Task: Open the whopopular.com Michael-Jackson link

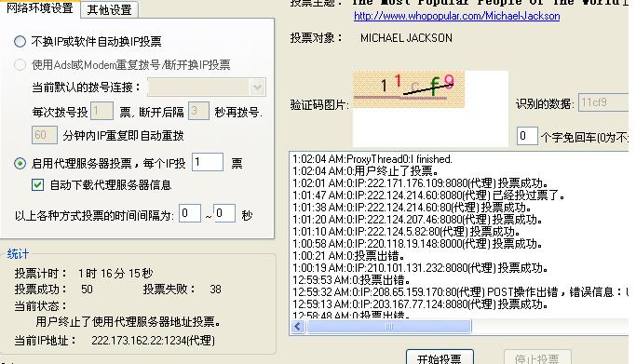Action: pyautogui.click(x=456, y=16)
